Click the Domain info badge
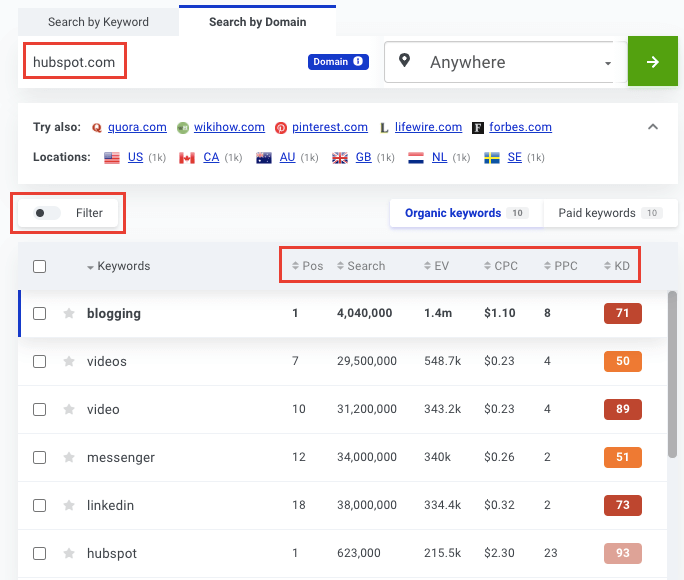684x580 pixels. click(338, 62)
